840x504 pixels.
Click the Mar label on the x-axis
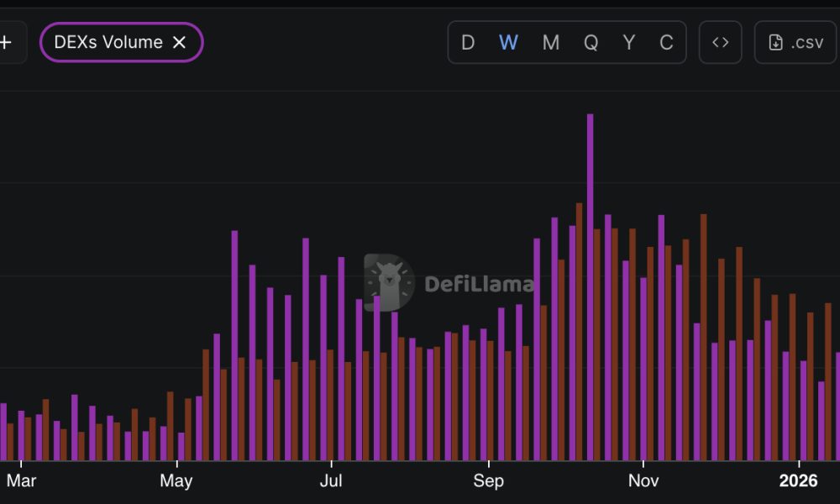tap(21, 481)
